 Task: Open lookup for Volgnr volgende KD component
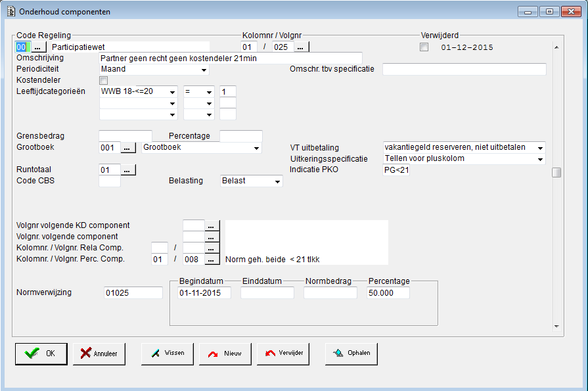point(212,225)
